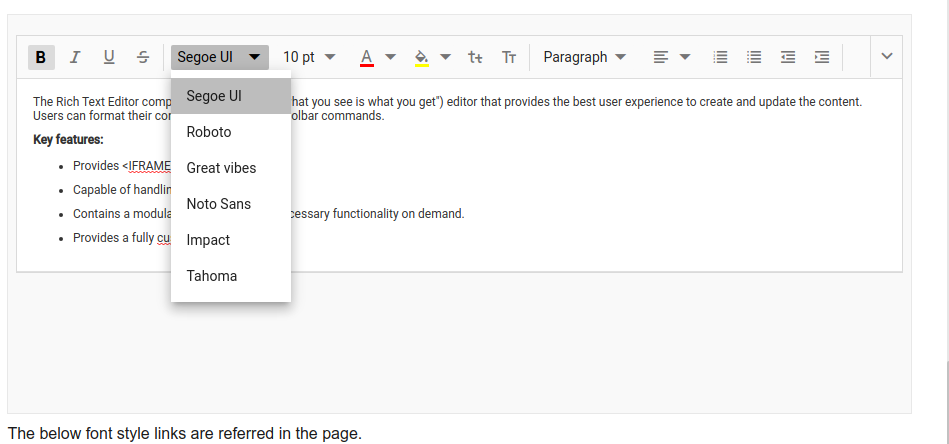Toggle underline formatting
The height and width of the screenshot is (444, 949).
109,57
